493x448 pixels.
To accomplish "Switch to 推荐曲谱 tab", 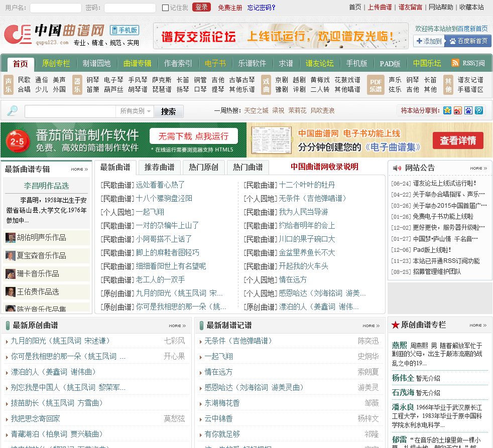I will (160, 168).
